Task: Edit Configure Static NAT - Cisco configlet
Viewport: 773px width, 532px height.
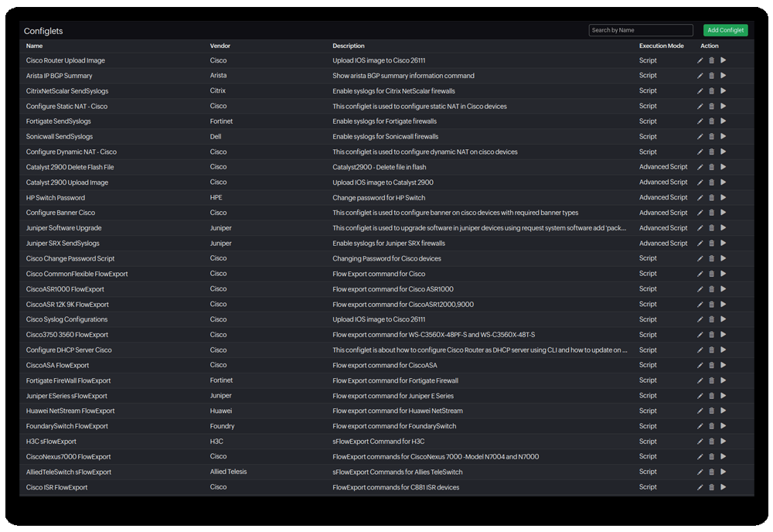Action: pos(700,107)
